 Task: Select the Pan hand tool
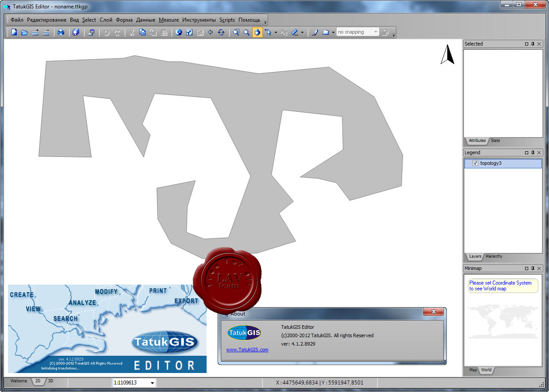(257, 32)
